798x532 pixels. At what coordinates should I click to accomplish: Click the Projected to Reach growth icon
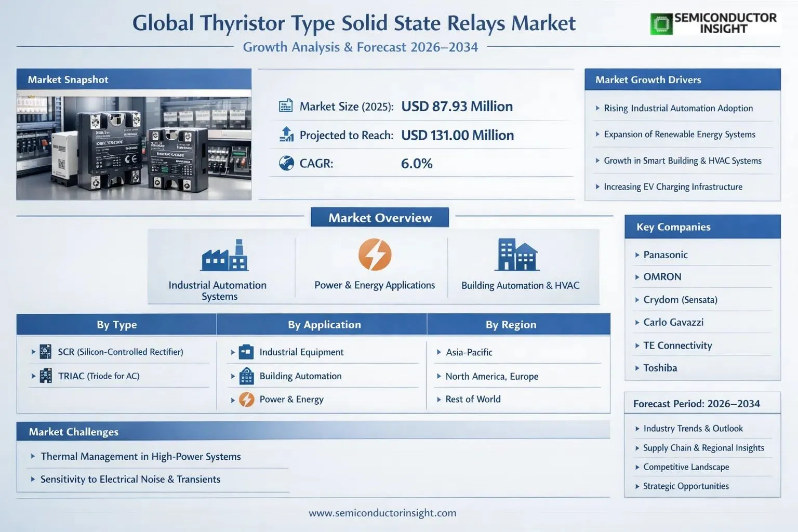286,134
